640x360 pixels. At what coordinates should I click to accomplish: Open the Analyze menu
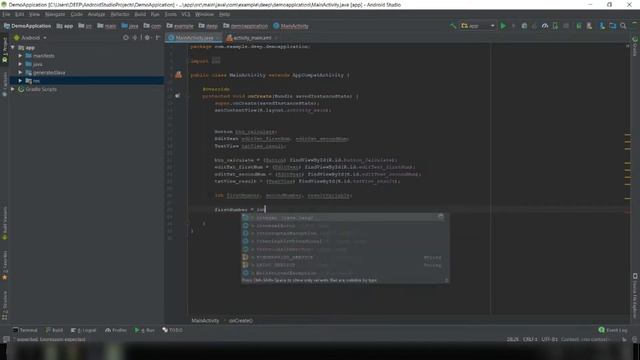coord(96,14)
